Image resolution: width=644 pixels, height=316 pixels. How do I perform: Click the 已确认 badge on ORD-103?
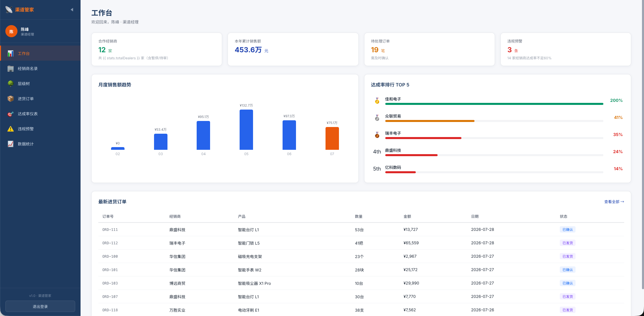point(567,283)
